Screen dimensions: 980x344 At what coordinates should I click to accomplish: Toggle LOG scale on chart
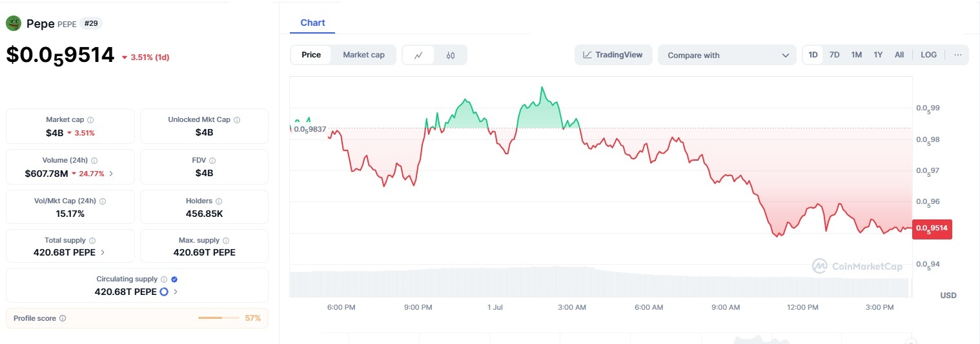(x=928, y=55)
